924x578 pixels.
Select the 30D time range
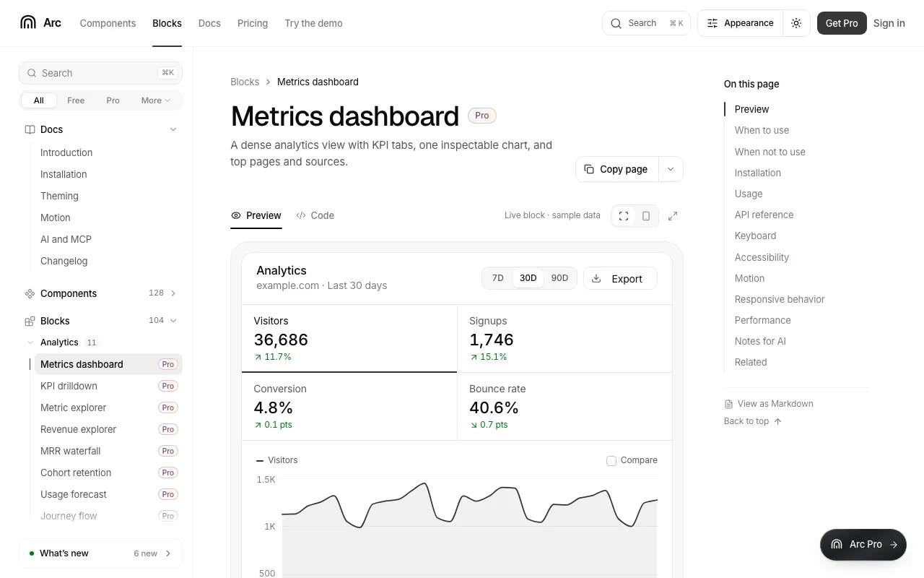tap(528, 278)
